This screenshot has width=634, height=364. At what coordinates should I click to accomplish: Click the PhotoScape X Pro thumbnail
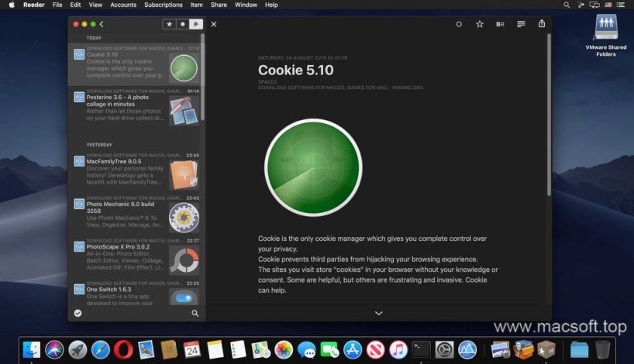(184, 261)
